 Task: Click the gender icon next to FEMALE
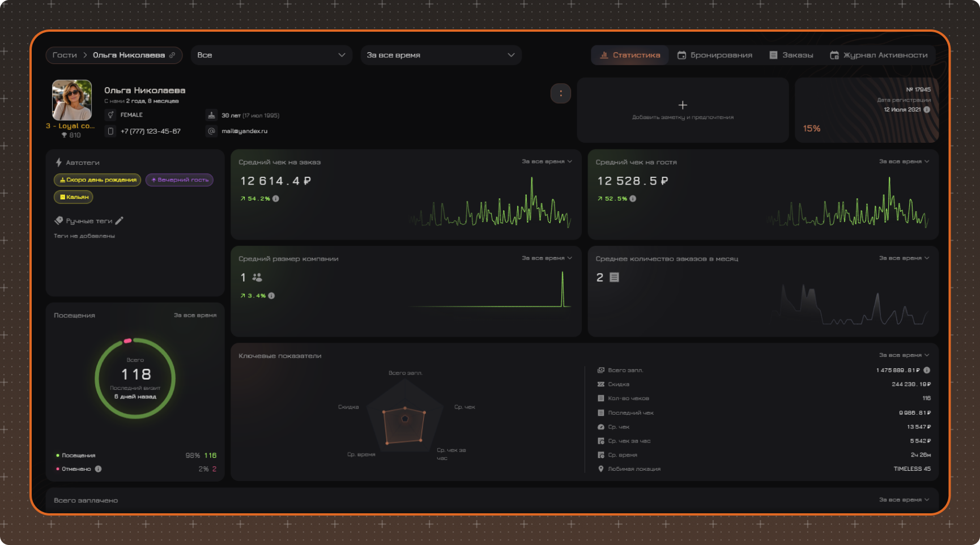[x=111, y=115]
